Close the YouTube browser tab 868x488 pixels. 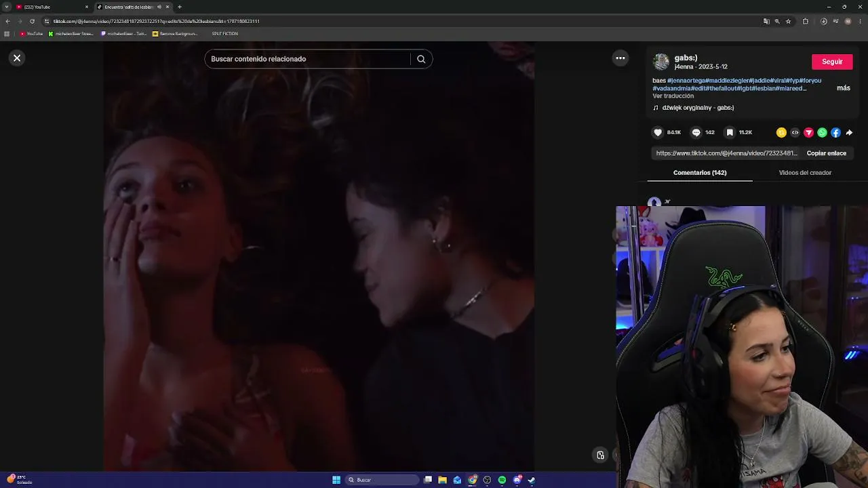(x=86, y=7)
